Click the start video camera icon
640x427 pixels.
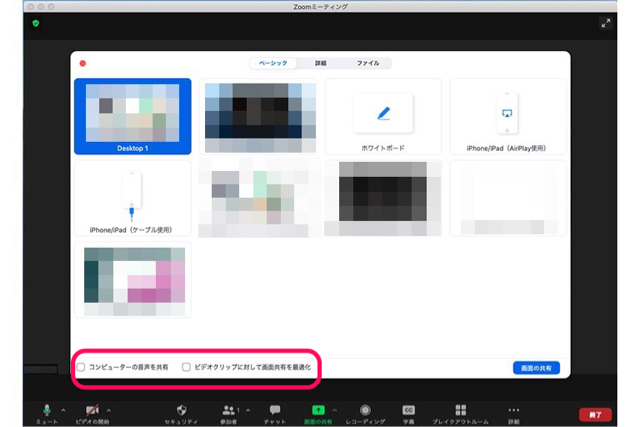[92, 410]
